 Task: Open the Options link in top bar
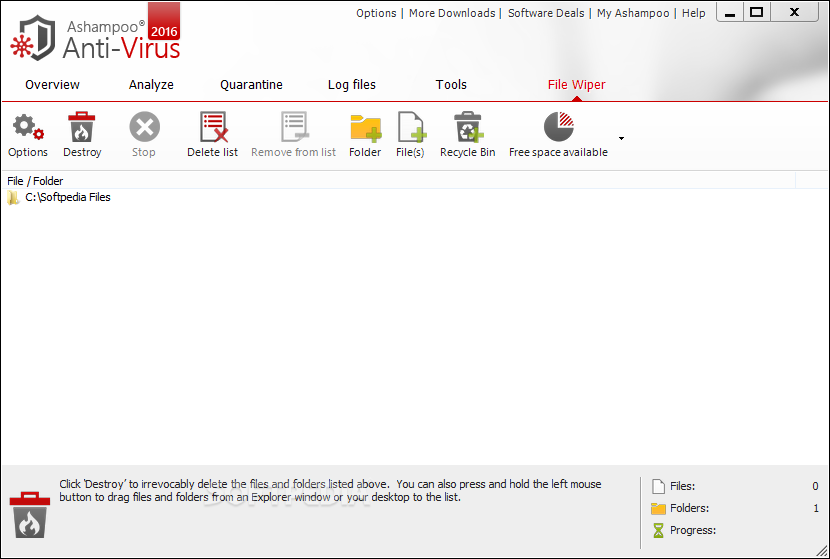coord(376,13)
